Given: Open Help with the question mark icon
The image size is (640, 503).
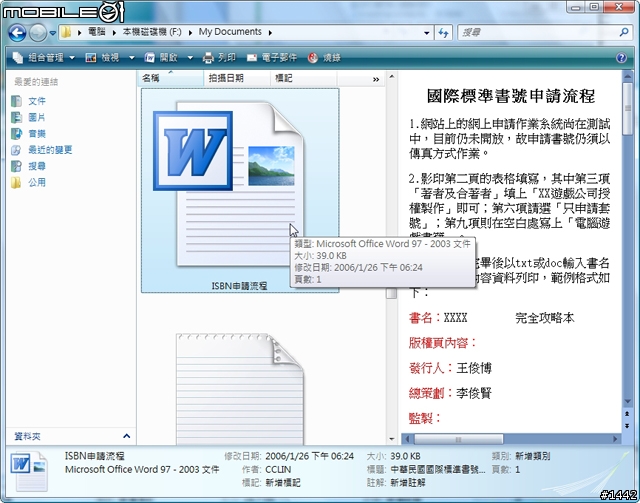Looking at the screenshot, I should click(x=621, y=58).
